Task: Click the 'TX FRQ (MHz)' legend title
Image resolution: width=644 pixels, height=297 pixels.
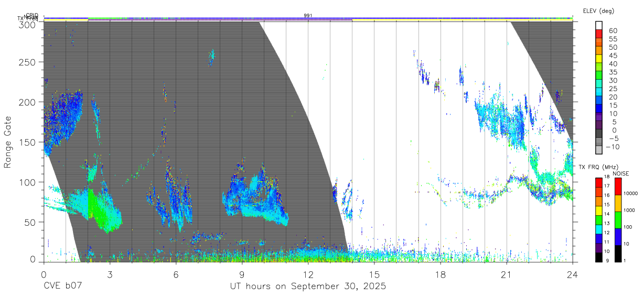Action: tap(598, 167)
